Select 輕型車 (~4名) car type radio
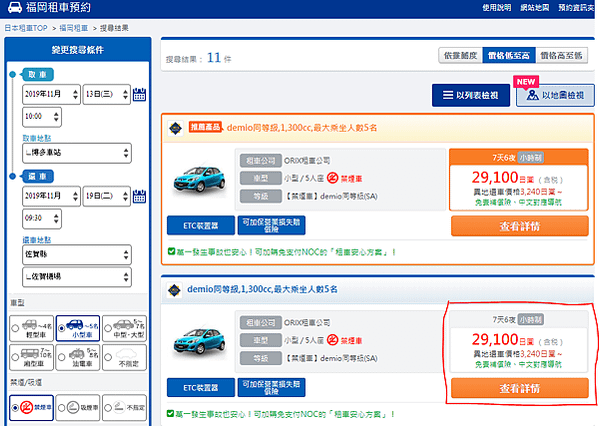Image resolution: width=599 pixels, height=426 pixels. point(15,328)
